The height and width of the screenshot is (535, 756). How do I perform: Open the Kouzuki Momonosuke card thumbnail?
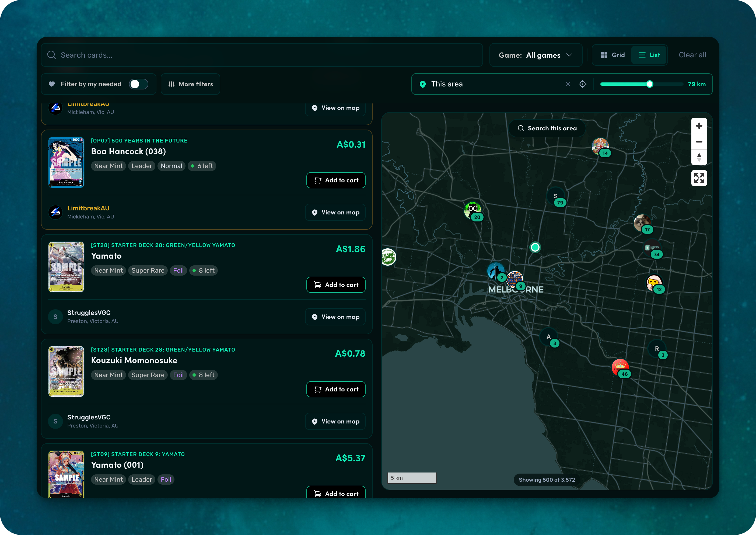pyautogui.click(x=66, y=371)
